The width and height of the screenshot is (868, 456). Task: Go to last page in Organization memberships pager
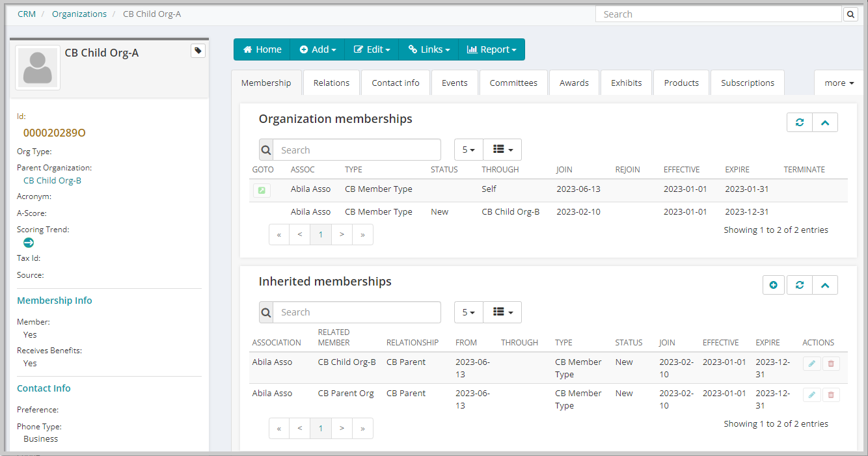(362, 235)
